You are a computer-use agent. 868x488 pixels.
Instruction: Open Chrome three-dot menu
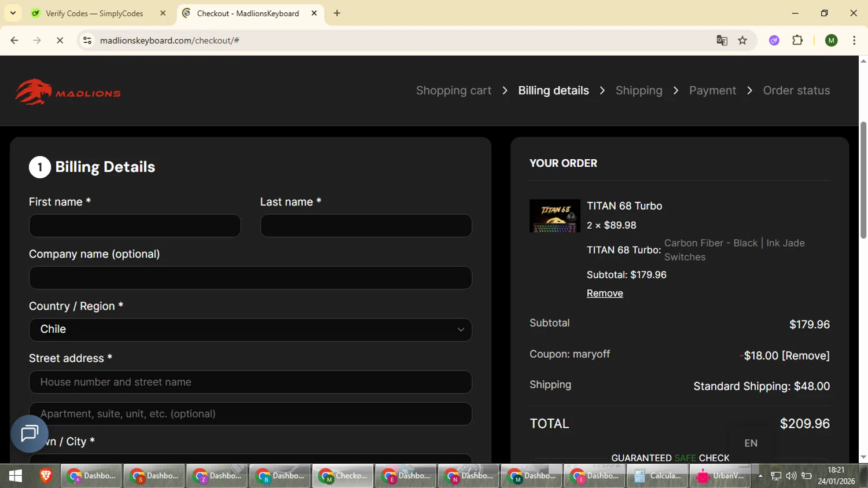(x=854, y=41)
